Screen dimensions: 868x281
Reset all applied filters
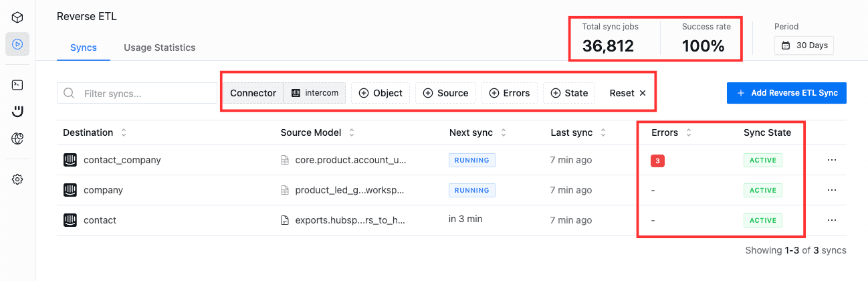tap(627, 93)
